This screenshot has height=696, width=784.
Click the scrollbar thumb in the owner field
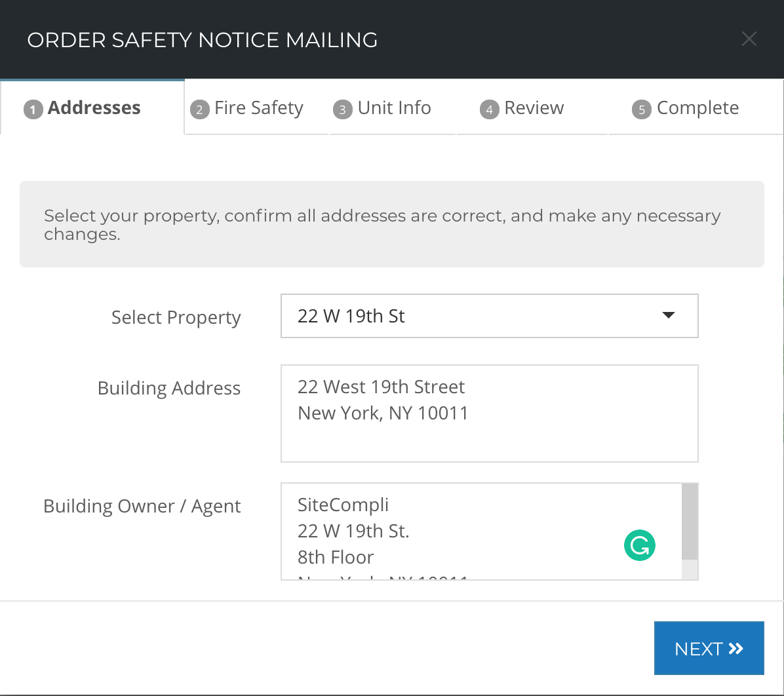[x=690, y=522]
